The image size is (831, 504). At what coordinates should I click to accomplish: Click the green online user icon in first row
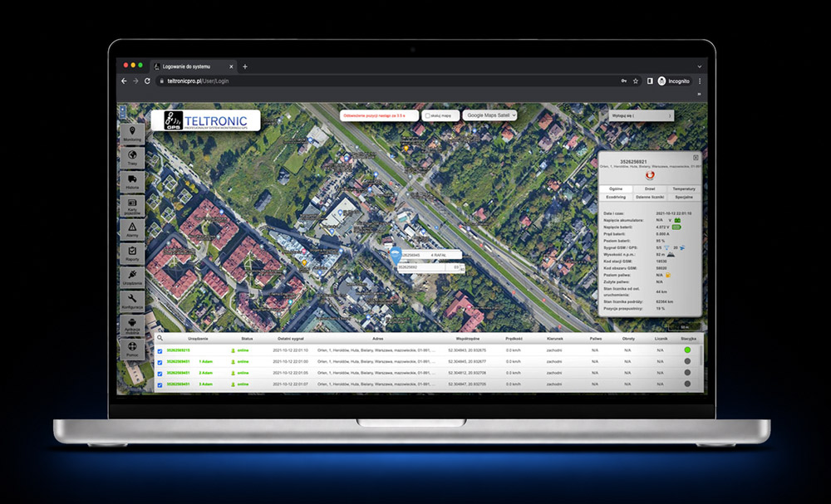click(x=233, y=350)
